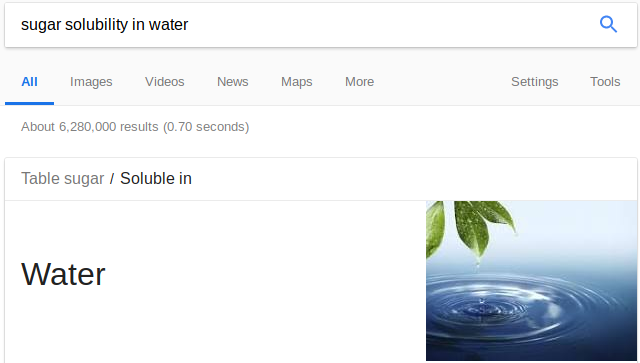This screenshot has height=363, width=640.
Task: Open the Maps tab
Action: (x=297, y=82)
